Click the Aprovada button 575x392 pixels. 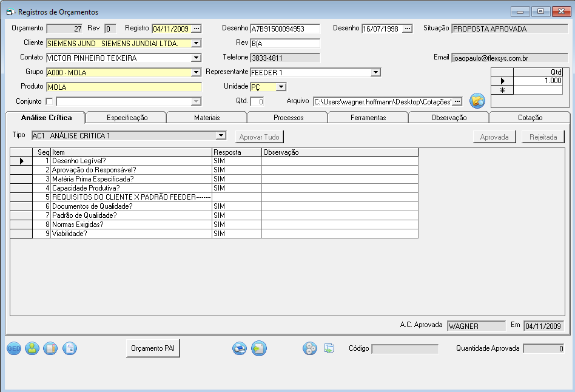pyautogui.click(x=494, y=137)
